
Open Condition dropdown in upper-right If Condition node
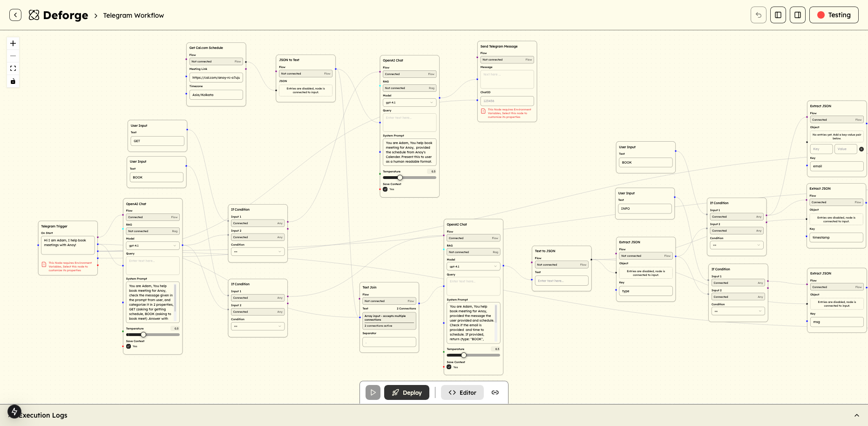(736, 245)
